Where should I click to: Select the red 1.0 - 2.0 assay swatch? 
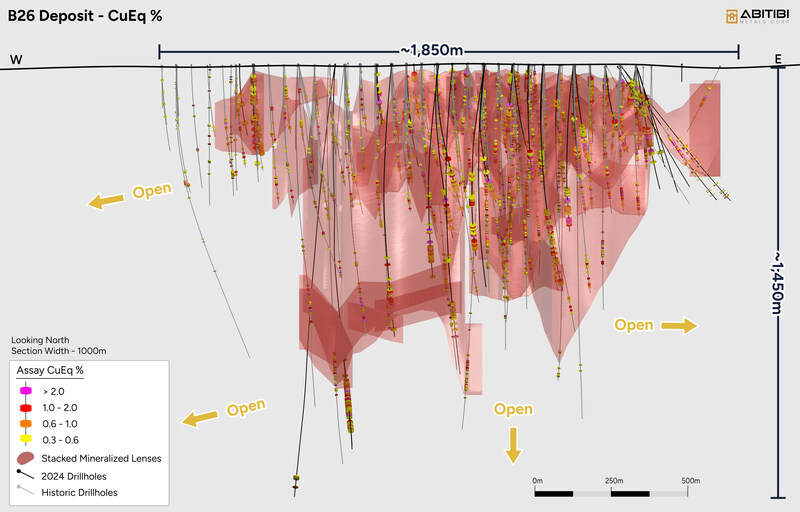click(27, 407)
